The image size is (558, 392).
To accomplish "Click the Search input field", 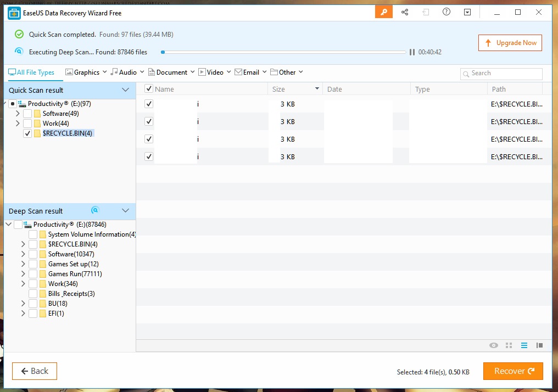I will pyautogui.click(x=501, y=74).
